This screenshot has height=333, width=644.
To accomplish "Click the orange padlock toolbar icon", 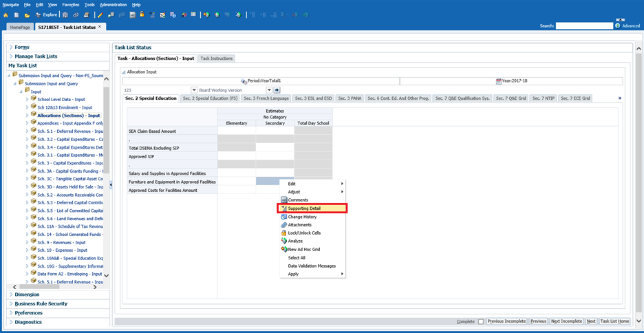I will (x=142, y=14).
